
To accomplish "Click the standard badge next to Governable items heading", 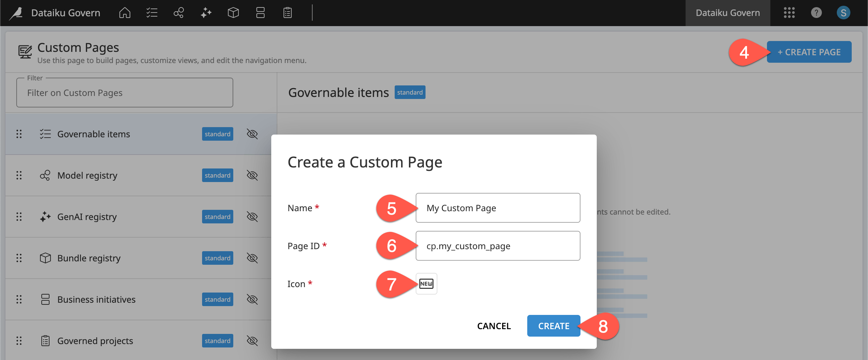I will 410,92.
